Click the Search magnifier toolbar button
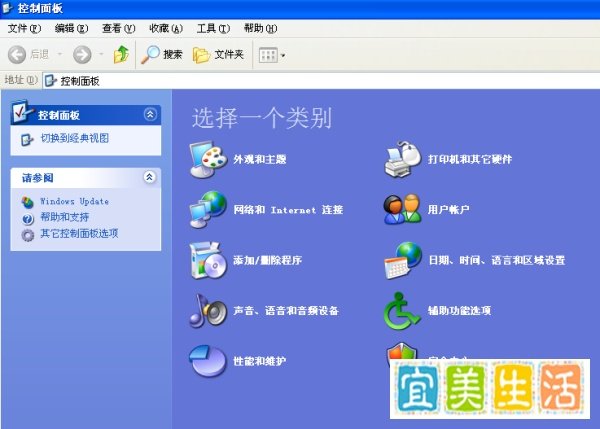Image resolution: width=600 pixels, height=429 pixels. point(161,55)
